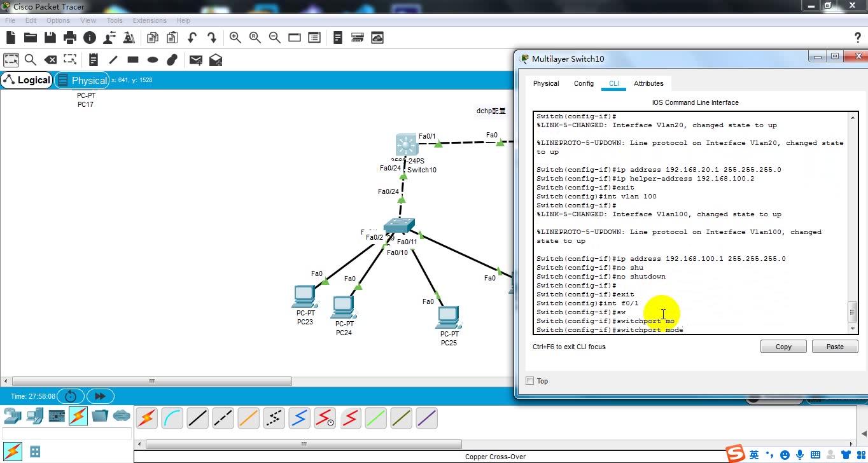The width and height of the screenshot is (868, 463).
Task: Redo action with arrow icon
Action: point(212,38)
